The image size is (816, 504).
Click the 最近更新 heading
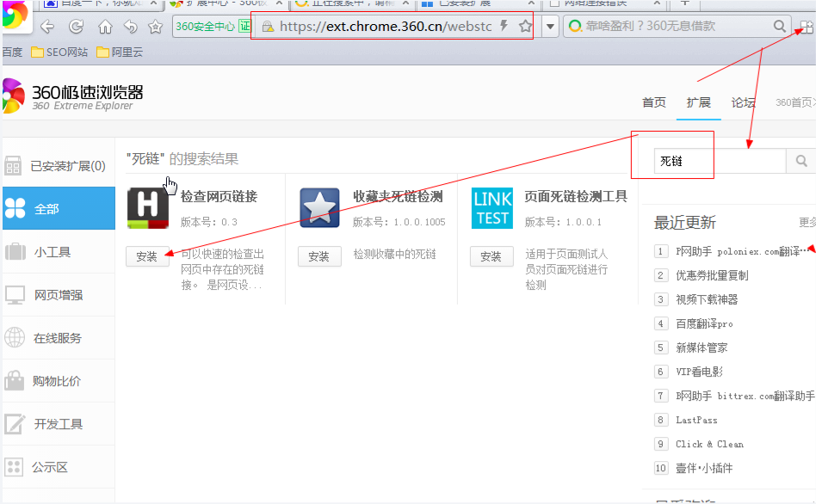[685, 223]
